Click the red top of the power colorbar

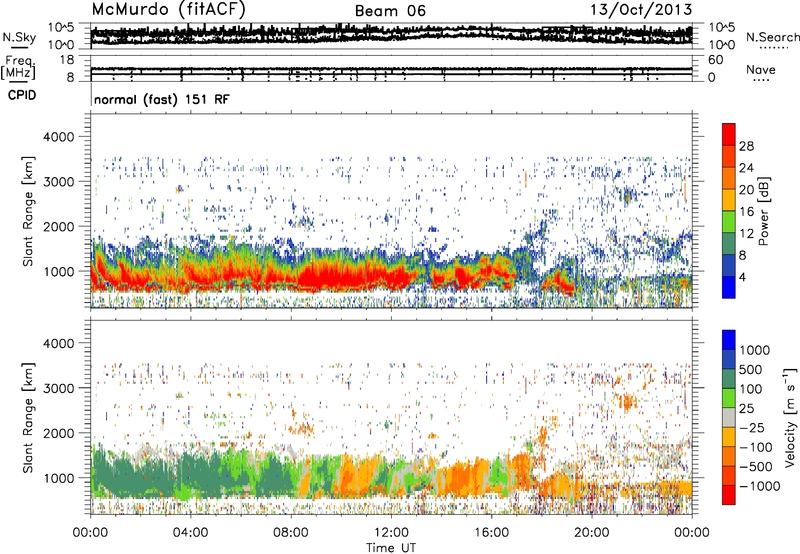pyautogui.click(x=729, y=134)
